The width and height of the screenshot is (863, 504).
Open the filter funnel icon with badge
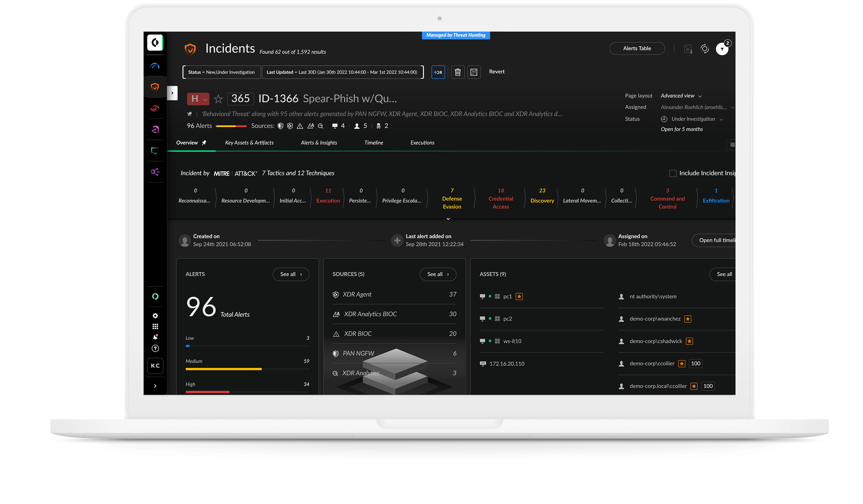coord(722,49)
